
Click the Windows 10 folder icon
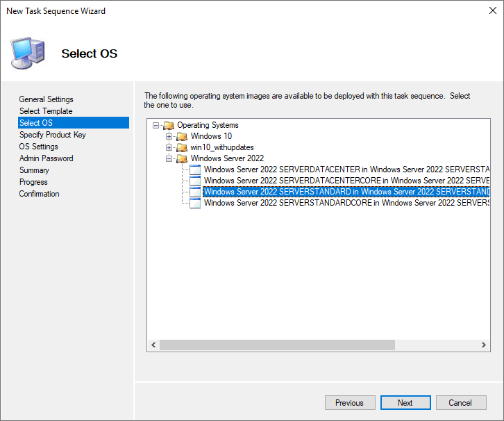tap(183, 136)
